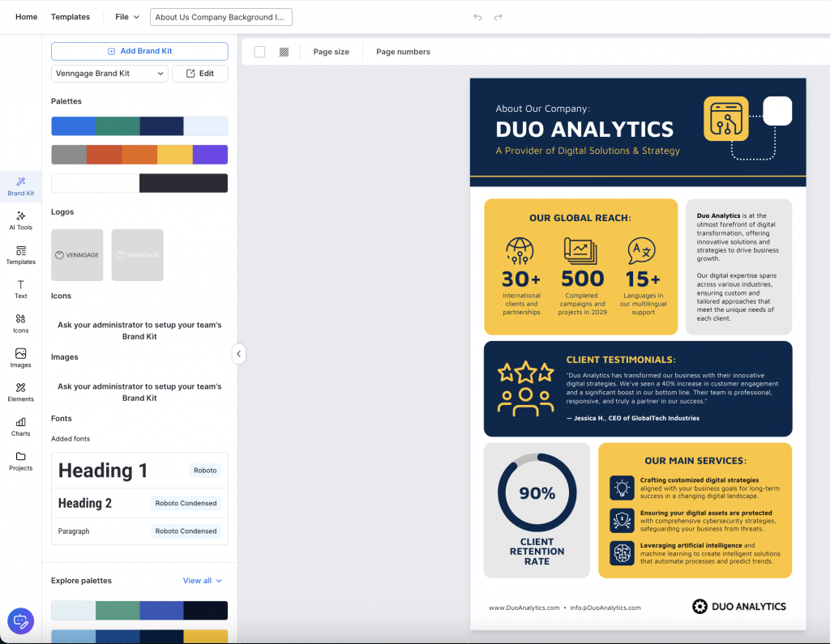Open the Elements panel

tap(20, 392)
